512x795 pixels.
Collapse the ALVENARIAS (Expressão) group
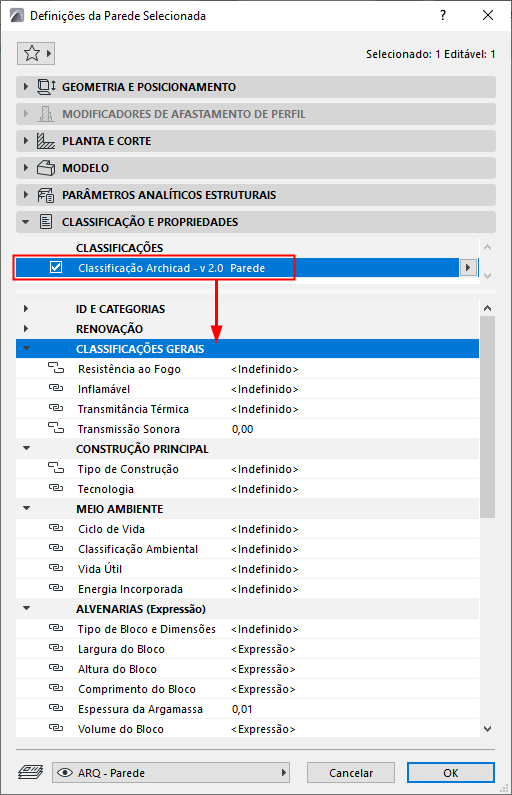26,608
